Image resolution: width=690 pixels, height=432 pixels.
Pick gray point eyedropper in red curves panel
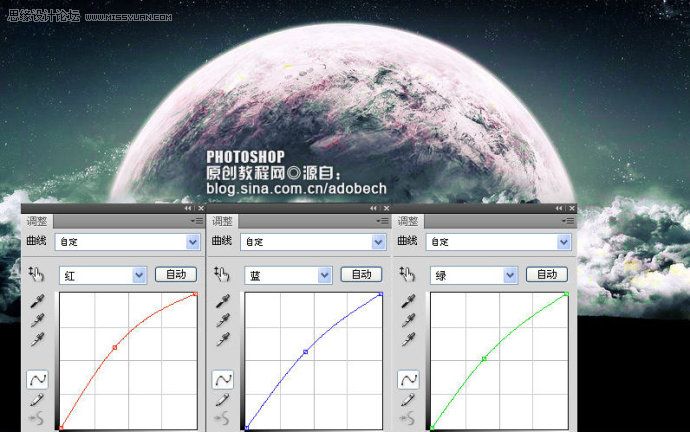point(37,320)
